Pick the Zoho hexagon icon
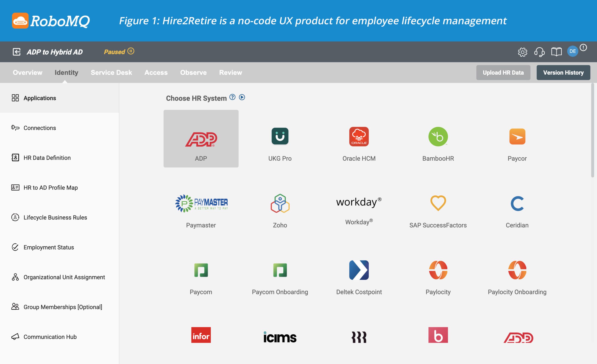Image resolution: width=597 pixels, height=364 pixels. tap(280, 203)
